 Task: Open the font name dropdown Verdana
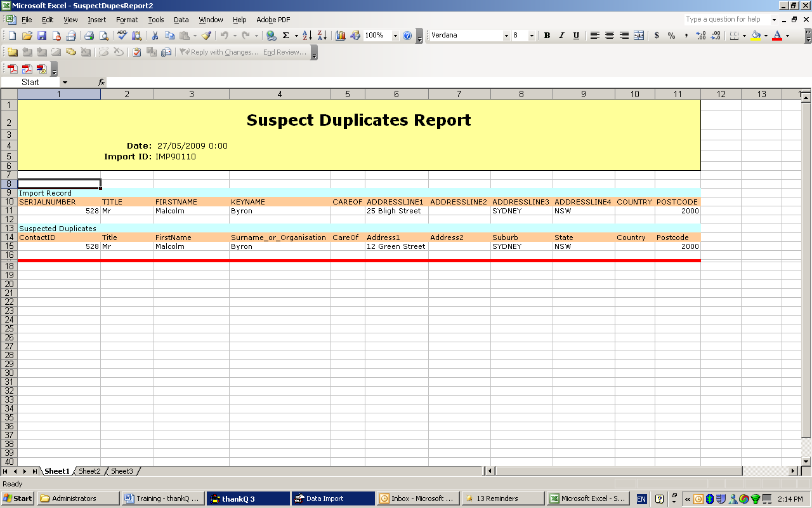point(506,36)
